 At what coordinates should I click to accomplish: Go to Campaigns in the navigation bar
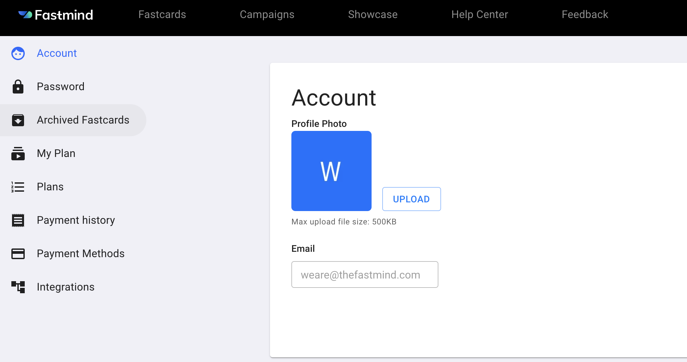click(x=267, y=14)
